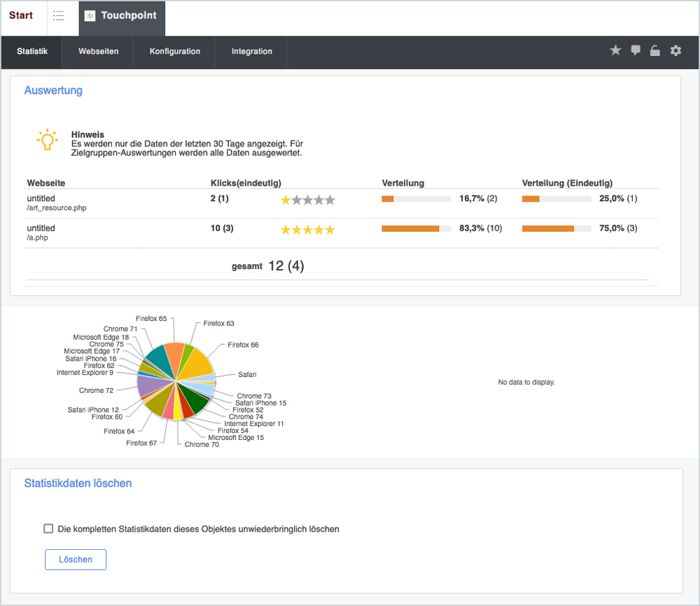Go to the Integration tab

click(252, 51)
